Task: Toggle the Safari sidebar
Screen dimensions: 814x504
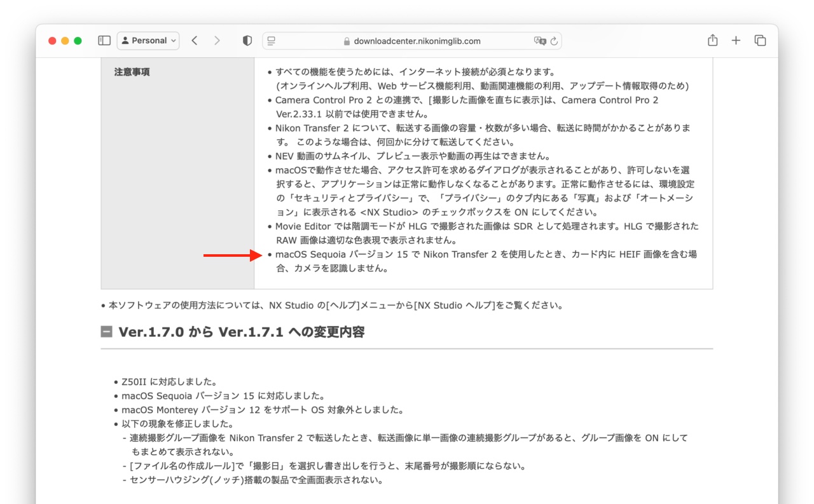Action: coord(104,41)
